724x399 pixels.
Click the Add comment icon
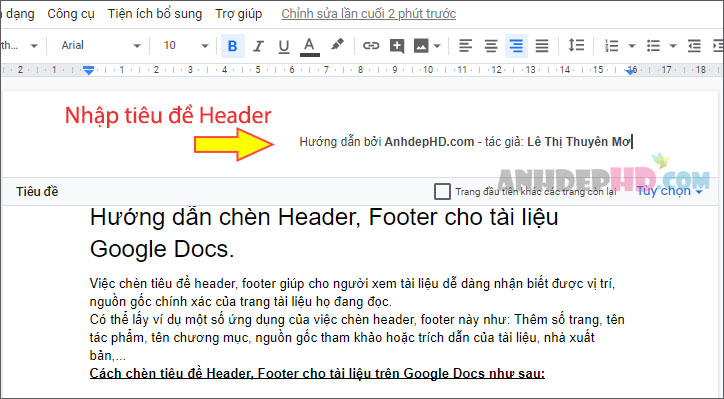point(397,46)
